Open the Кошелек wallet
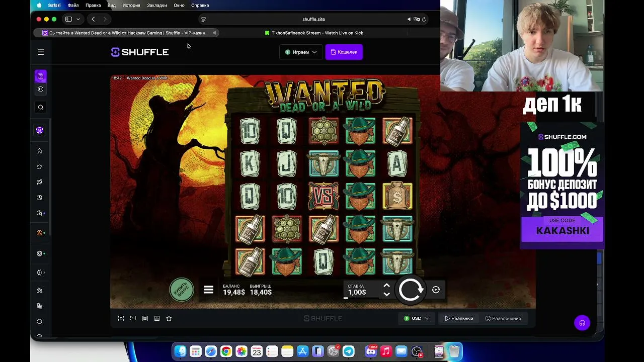This screenshot has height=362, width=644. coord(344,52)
